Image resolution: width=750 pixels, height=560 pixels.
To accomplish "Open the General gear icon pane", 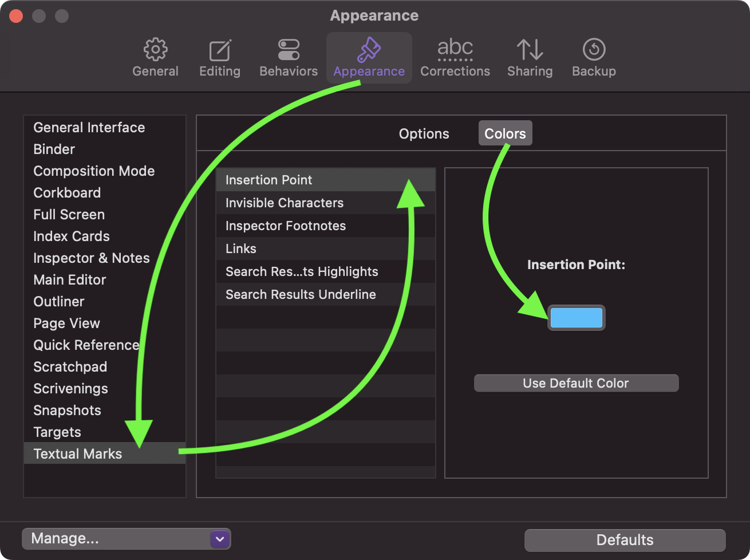I will click(155, 58).
